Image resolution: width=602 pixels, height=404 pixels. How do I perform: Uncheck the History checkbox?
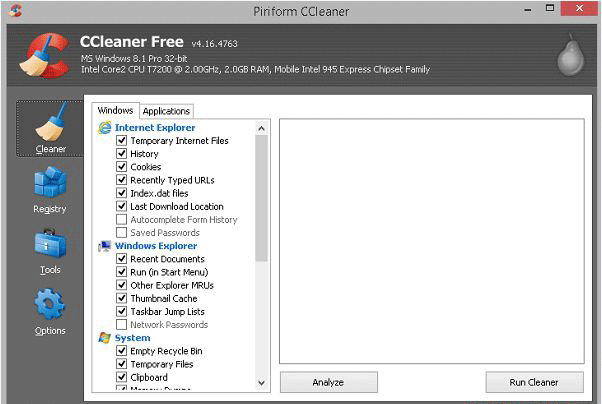pos(121,154)
